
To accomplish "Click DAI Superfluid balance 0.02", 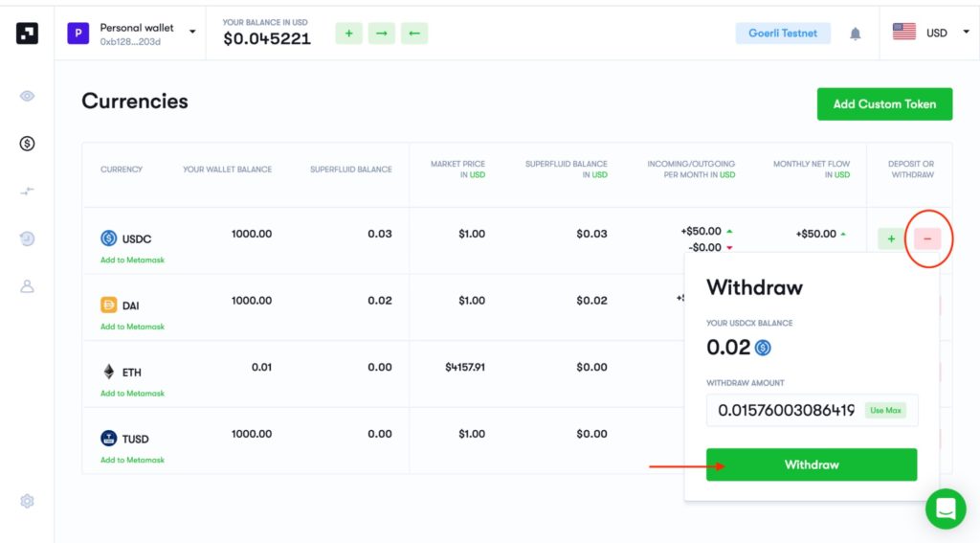I will point(379,301).
